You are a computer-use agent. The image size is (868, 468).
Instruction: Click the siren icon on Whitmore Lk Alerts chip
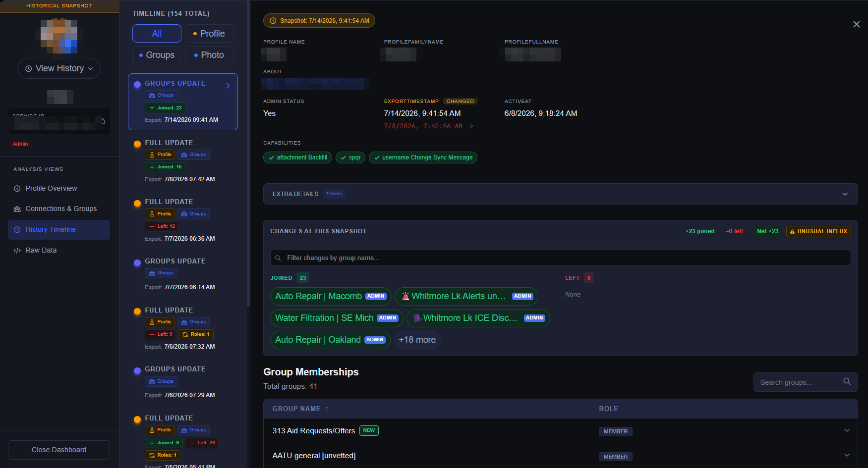405,296
